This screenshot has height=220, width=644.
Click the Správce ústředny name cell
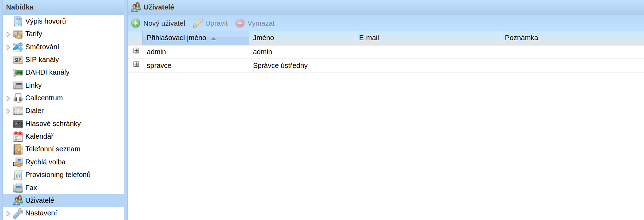[280, 65]
